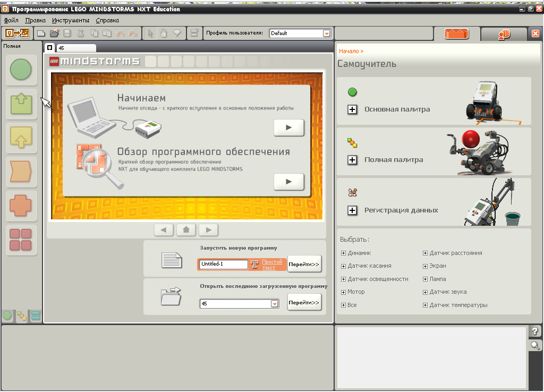Expand the Мотор item
544x392 pixels.
click(x=344, y=292)
